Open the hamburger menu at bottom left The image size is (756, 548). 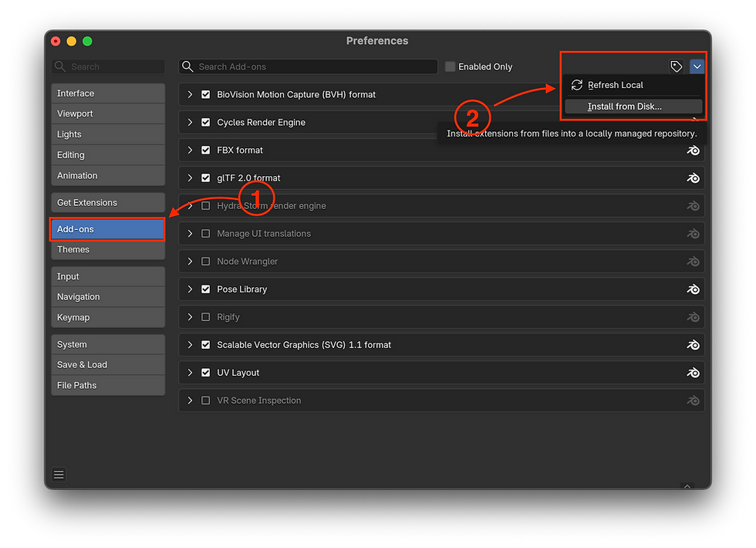pyautogui.click(x=59, y=475)
